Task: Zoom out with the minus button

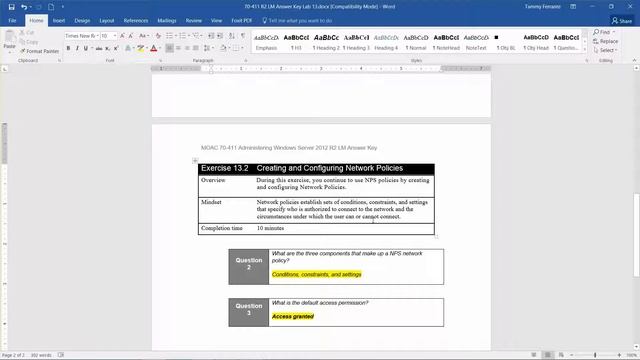Action: pos(571,355)
